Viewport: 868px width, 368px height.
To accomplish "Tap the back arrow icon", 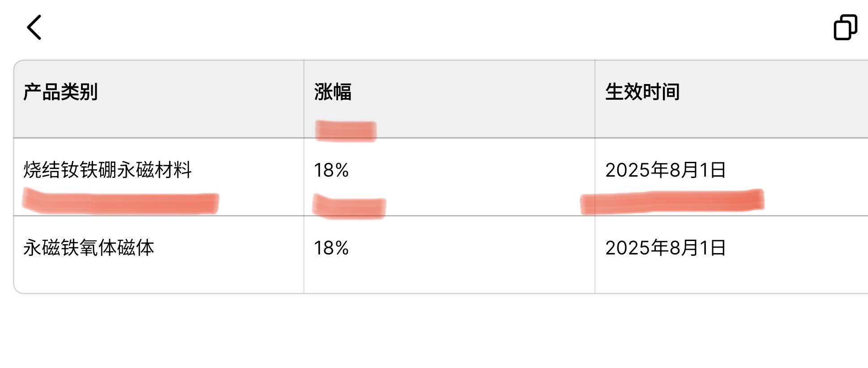I will tap(34, 27).
